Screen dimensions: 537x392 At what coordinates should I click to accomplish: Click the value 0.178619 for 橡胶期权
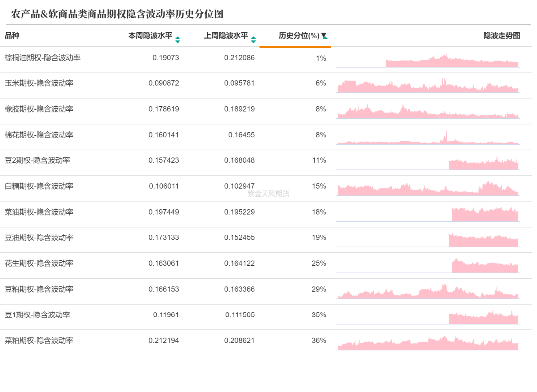point(164,109)
